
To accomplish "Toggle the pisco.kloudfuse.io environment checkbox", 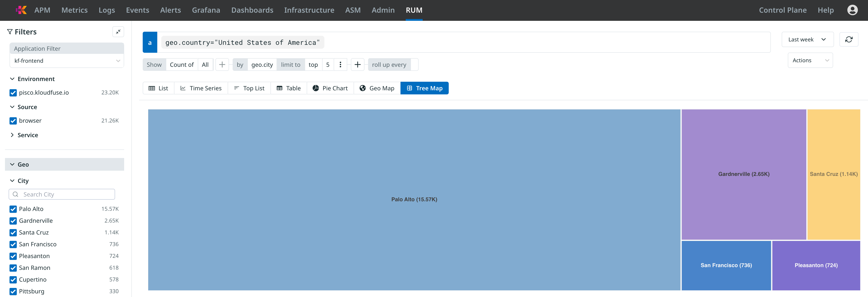I will point(13,93).
